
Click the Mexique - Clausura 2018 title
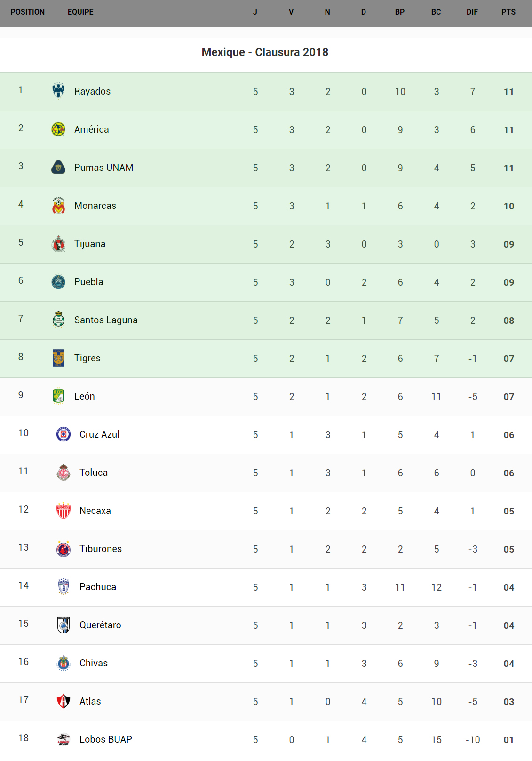(265, 52)
